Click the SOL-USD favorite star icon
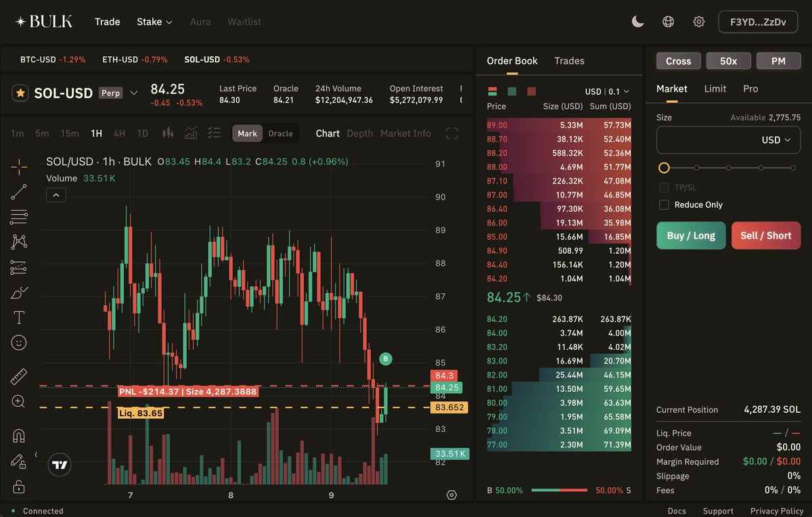The height and width of the screenshot is (517, 812). click(x=20, y=93)
